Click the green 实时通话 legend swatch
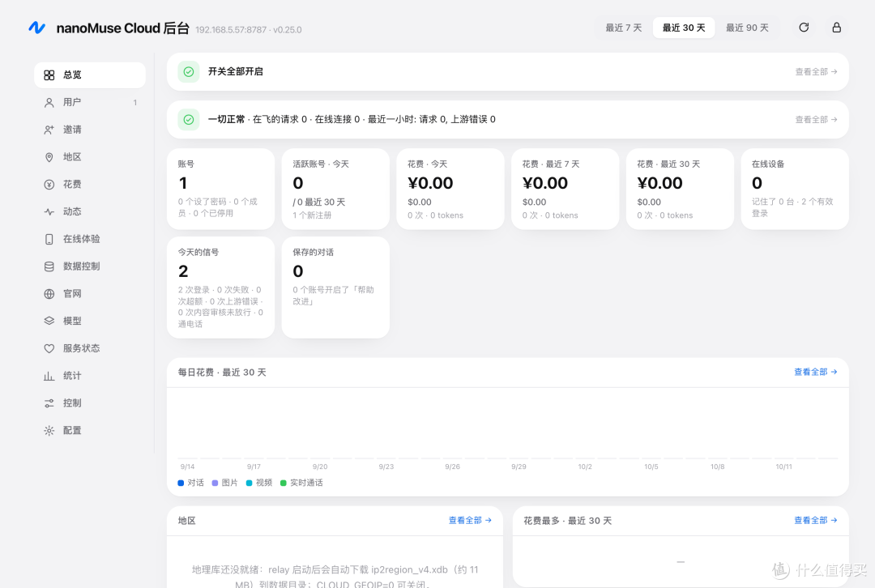This screenshot has height=588, width=875. point(284,484)
